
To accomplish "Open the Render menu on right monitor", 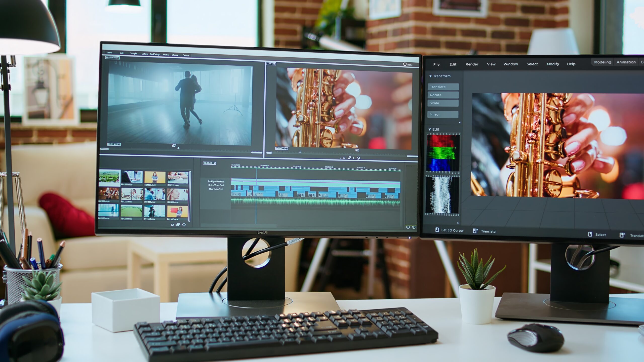I will [471, 64].
